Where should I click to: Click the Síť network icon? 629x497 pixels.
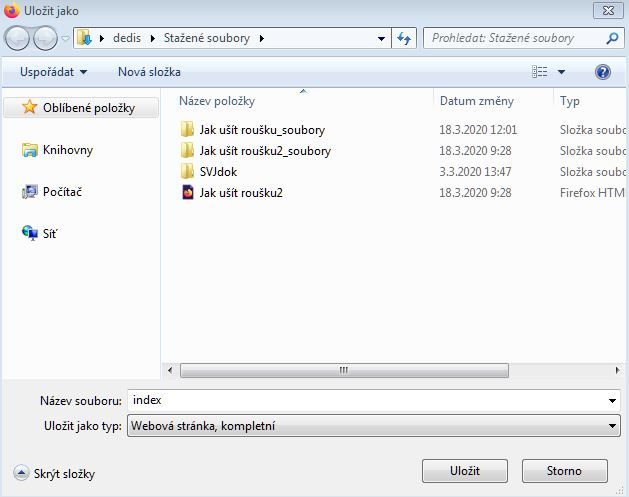30,233
